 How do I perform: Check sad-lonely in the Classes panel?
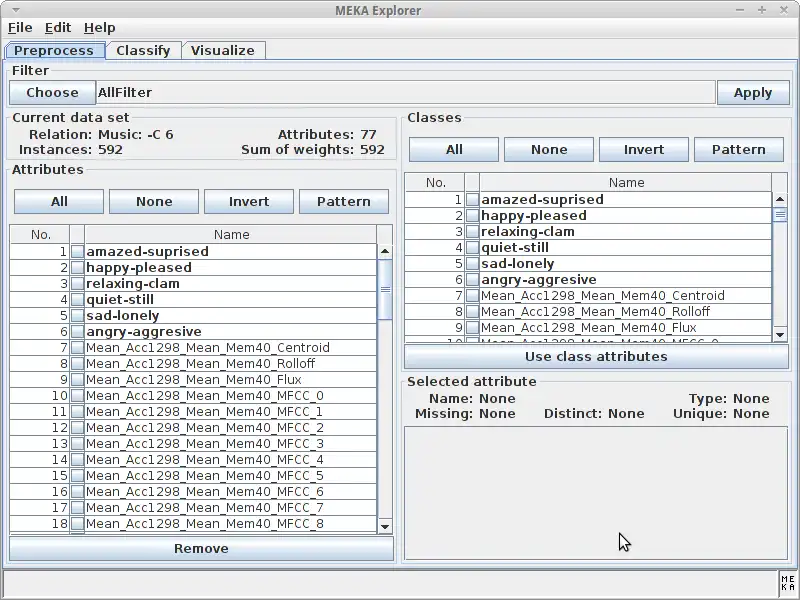(x=470, y=263)
